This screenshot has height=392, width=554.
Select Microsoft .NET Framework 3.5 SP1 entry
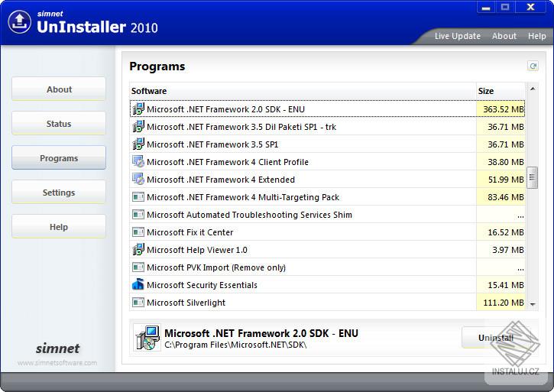click(327, 144)
